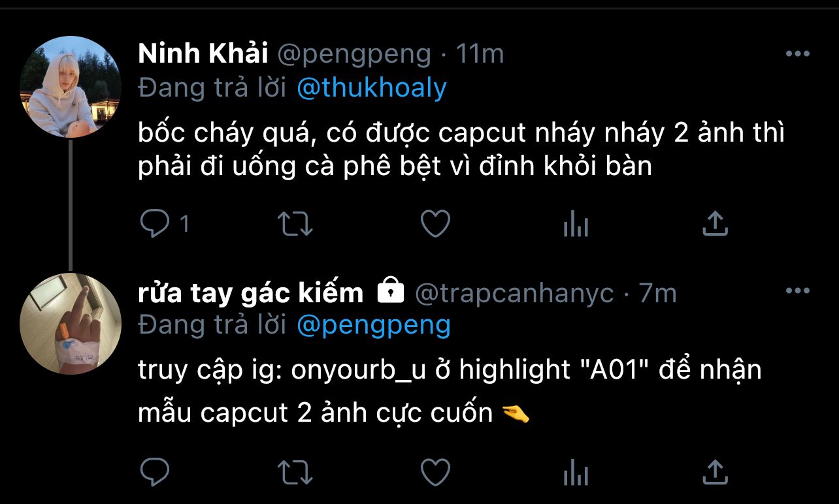The width and height of the screenshot is (839, 504).
Task: Like rửa tay gác kiếm's tweet
Action: (435, 471)
